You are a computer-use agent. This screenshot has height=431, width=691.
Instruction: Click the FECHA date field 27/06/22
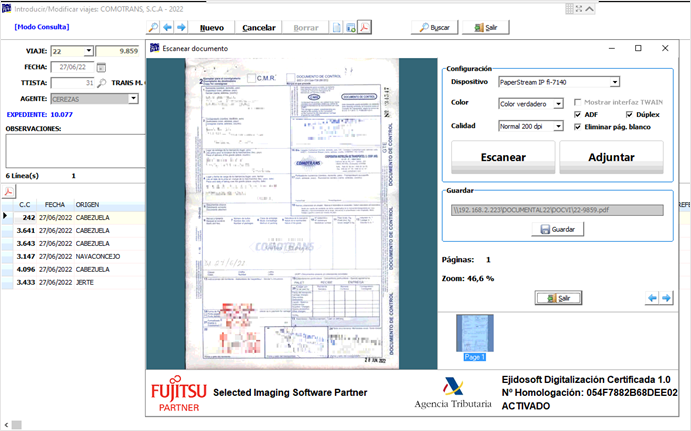tap(73, 67)
